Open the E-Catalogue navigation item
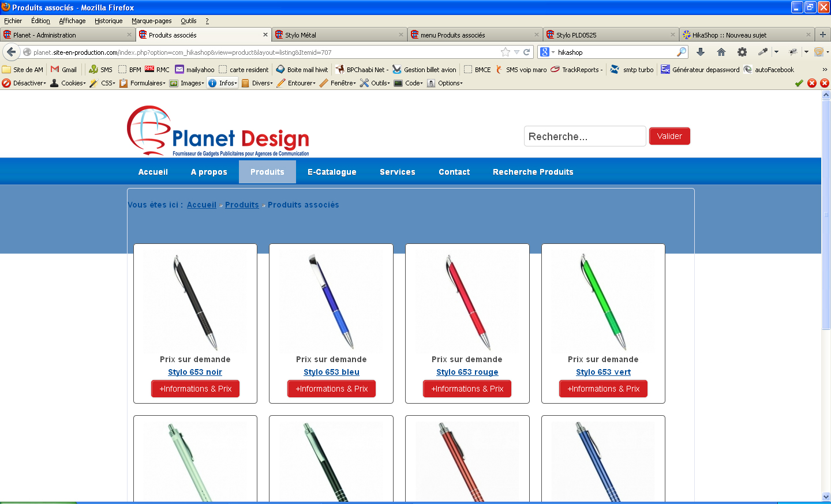 332,172
